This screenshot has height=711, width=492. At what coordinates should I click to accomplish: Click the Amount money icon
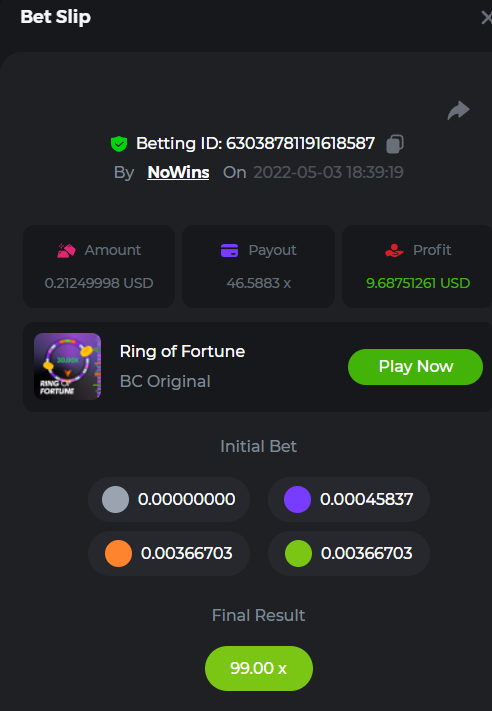(66, 250)
